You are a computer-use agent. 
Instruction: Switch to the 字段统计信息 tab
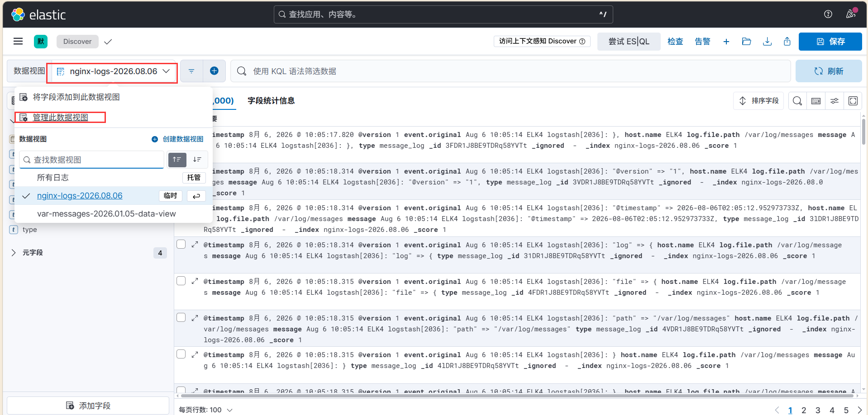point(271,101)
